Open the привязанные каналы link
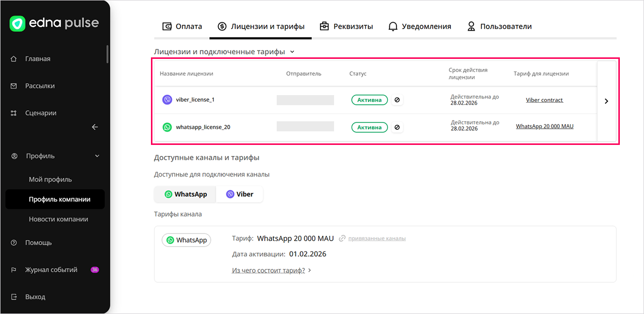644x314 pixels. 377,239
